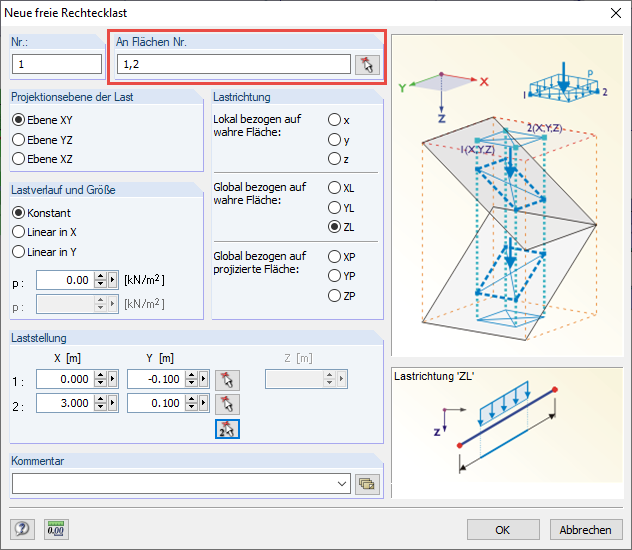This screenshot has width=632, height=550.
Task: Click the Nr. input field
Action: (57, 64)
